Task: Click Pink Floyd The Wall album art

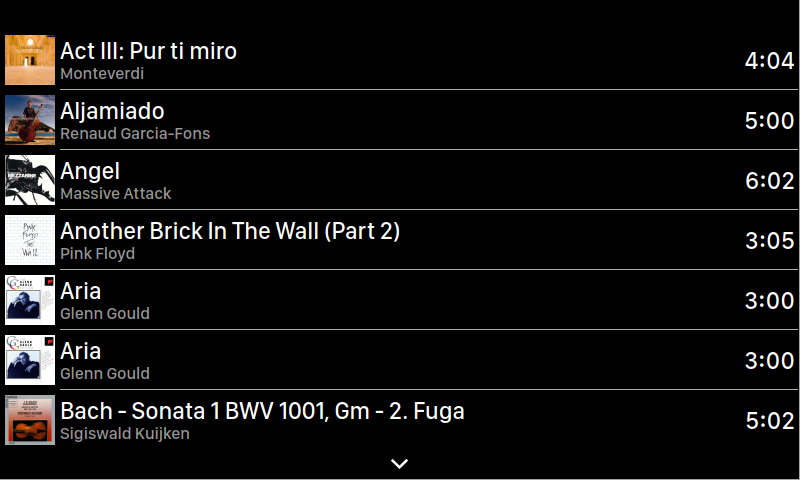Action: click(30, 240)
